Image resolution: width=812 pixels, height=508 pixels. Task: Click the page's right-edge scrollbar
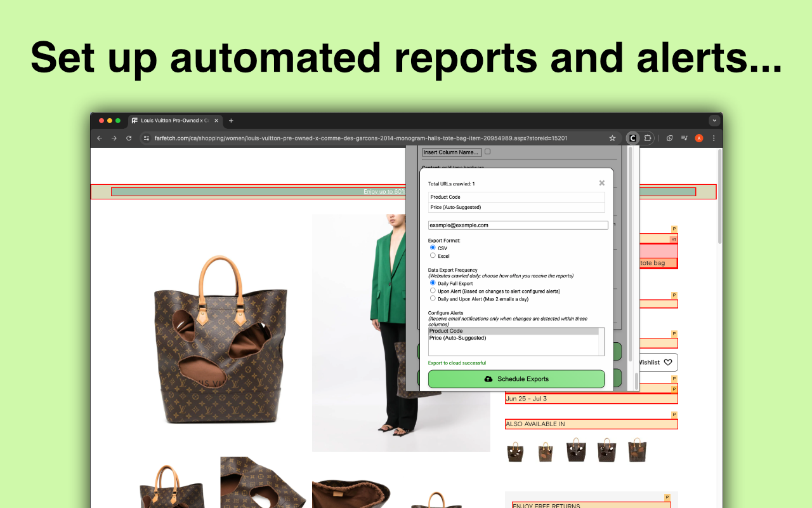[719, 197]
